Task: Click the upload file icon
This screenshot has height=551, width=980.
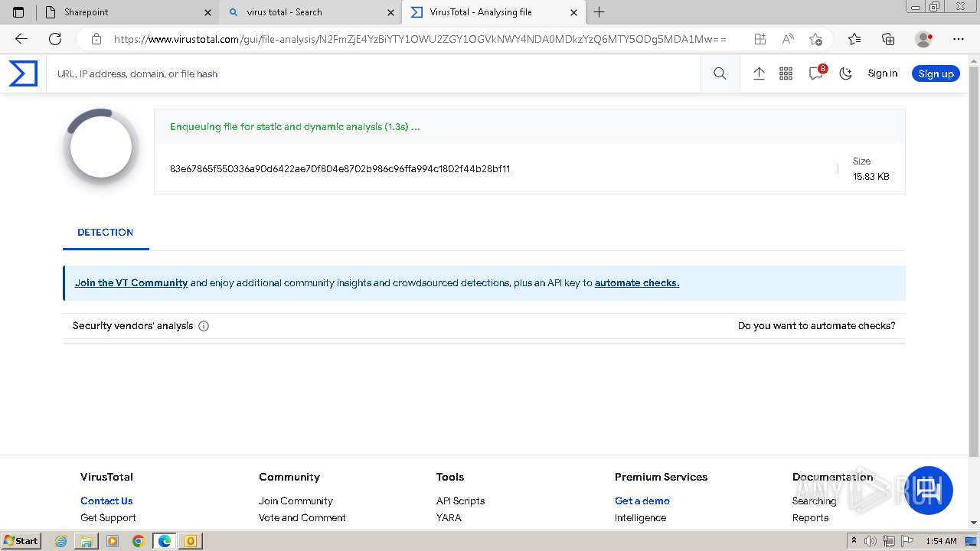Action: [759, 73]
